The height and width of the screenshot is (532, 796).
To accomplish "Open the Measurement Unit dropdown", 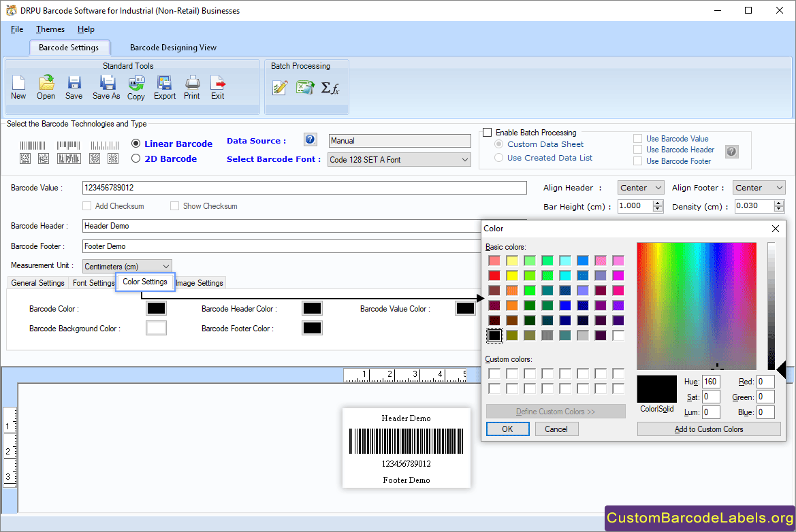I will pyautogui.click(x=127, y=266).
